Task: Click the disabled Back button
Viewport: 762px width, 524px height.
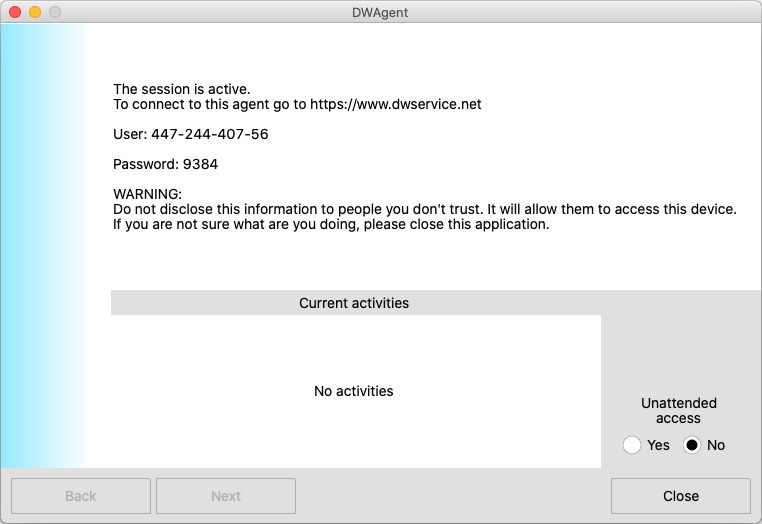Action: [x=81, y=496]
